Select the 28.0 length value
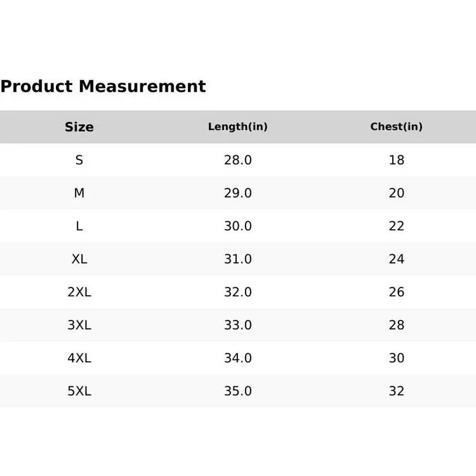 tap(237, 160)
